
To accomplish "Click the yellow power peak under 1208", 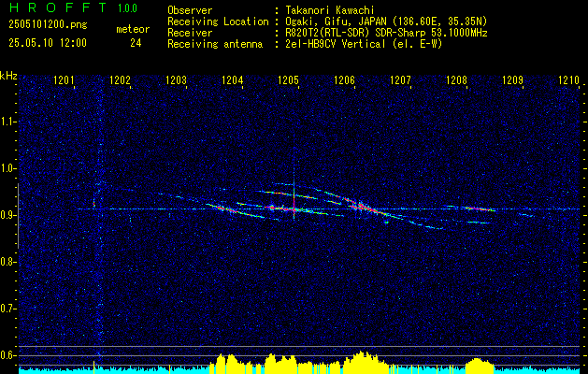I will pos(479,366).
